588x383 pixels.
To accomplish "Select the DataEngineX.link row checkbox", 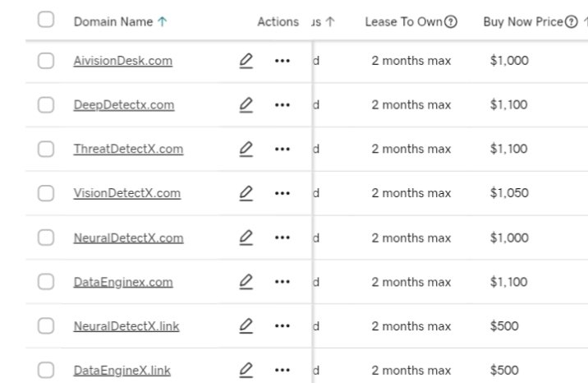I will pyautogui.click(x=46, y=371).
